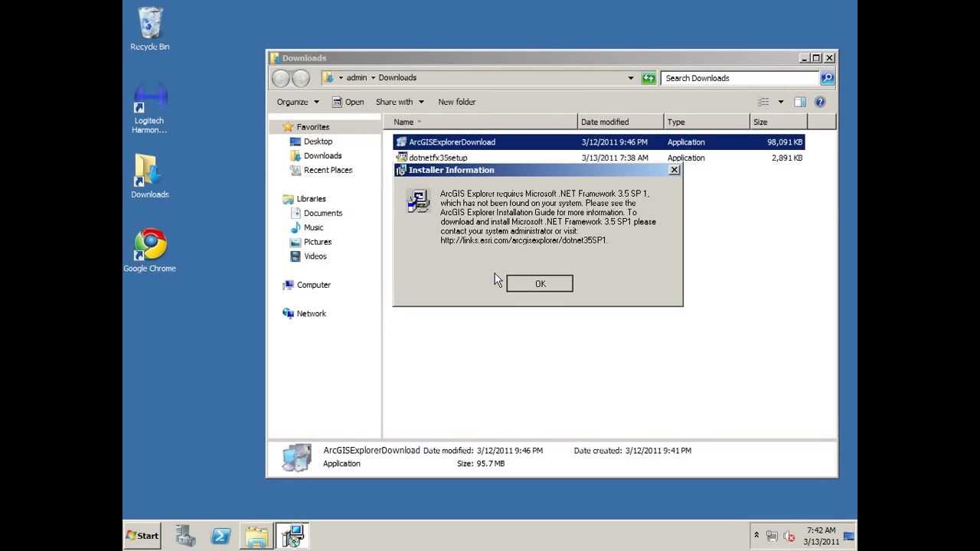980x551 pixels.
Task: Select Desktop in Favorites
Action: click(x=311, y=142)
